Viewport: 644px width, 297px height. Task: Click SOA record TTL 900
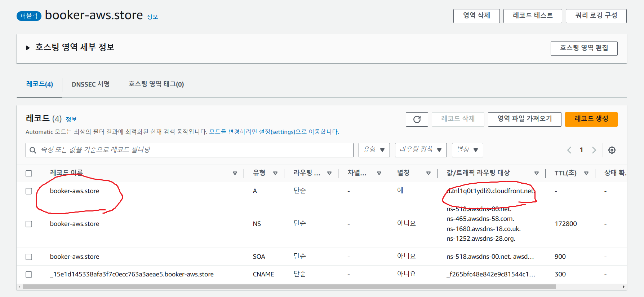[x=560, y=257]
